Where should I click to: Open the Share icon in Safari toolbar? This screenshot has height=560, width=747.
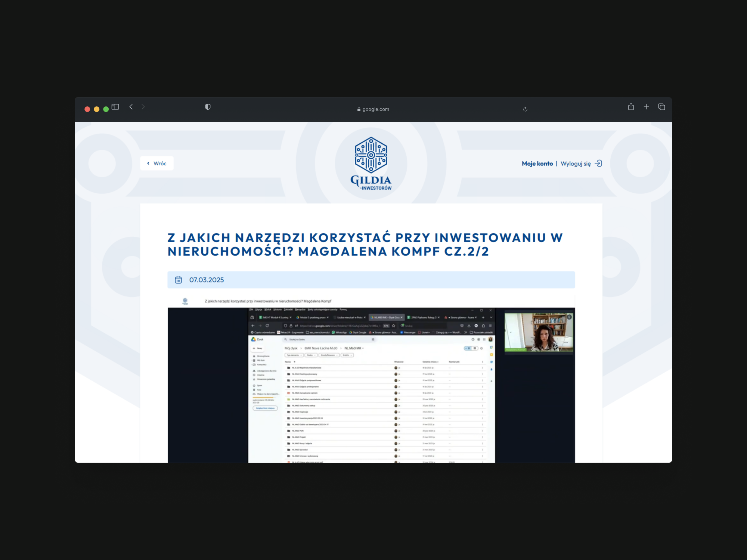[x=631, y=107]
